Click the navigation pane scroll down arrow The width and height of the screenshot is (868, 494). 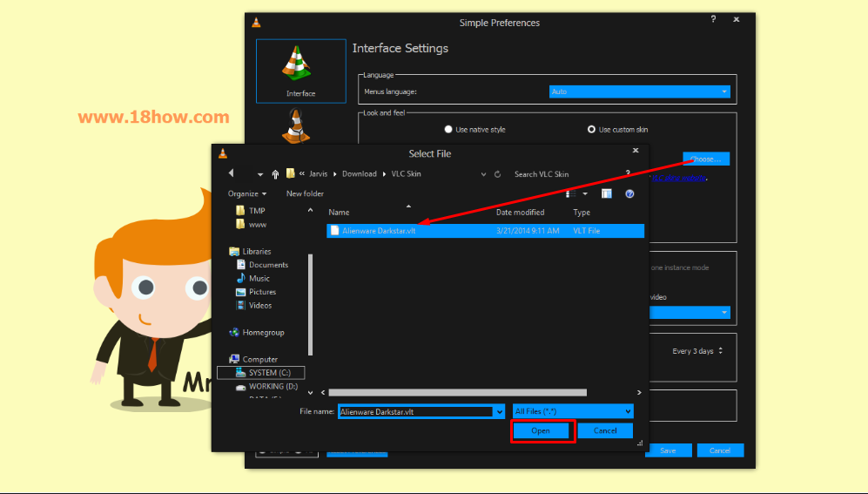click(310, 393)
